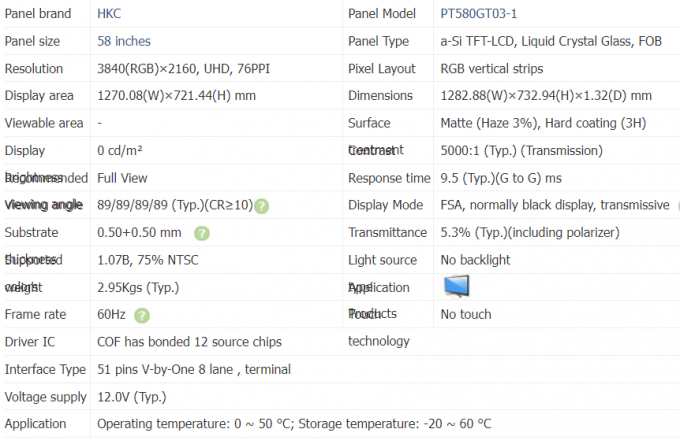680x440 pixels.
Task: Select the HKC panel brand value
Action: point(110,14)
